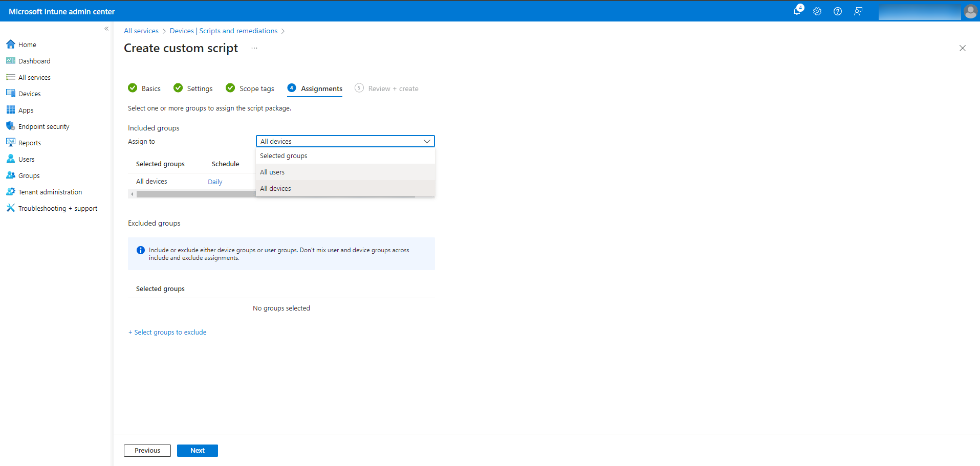Select the Assignments step tab
Screen dimensions: 980x466
pos(315,88)
